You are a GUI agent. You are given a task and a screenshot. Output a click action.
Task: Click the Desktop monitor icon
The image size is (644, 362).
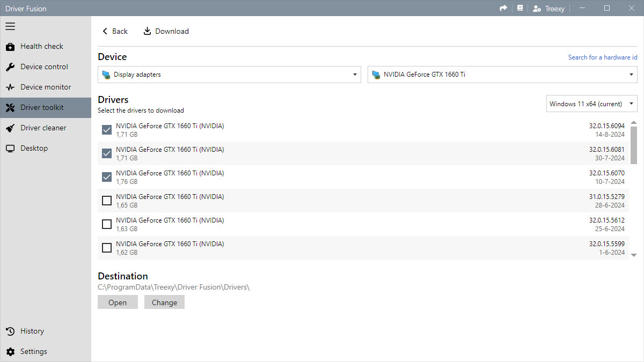(10, 149)
